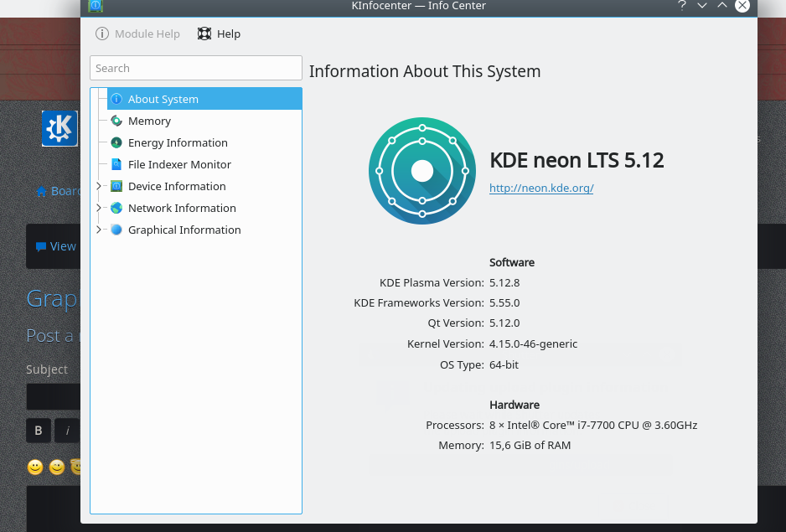
Task: Open the http://neon.kde.org/ link
Action: (541, 188)
